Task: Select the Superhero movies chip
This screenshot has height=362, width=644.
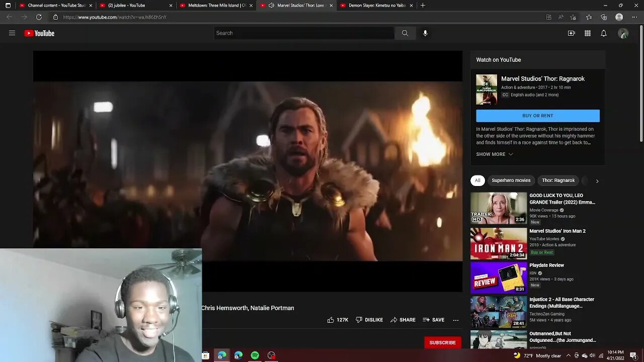Action: pyautogui.click(x=511, y=180)
